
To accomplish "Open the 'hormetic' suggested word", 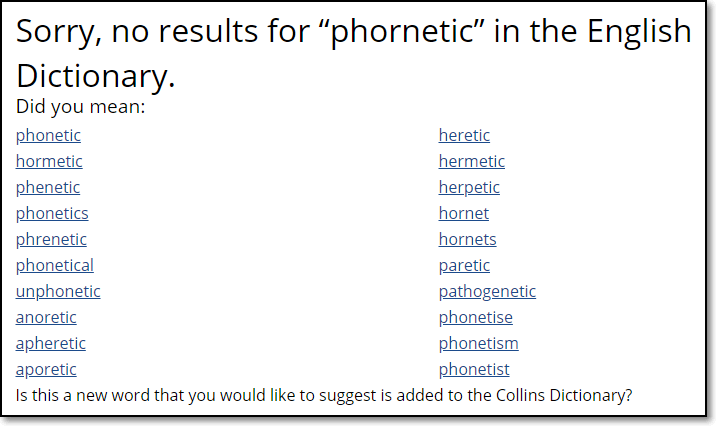I will (x=49, y=161).
